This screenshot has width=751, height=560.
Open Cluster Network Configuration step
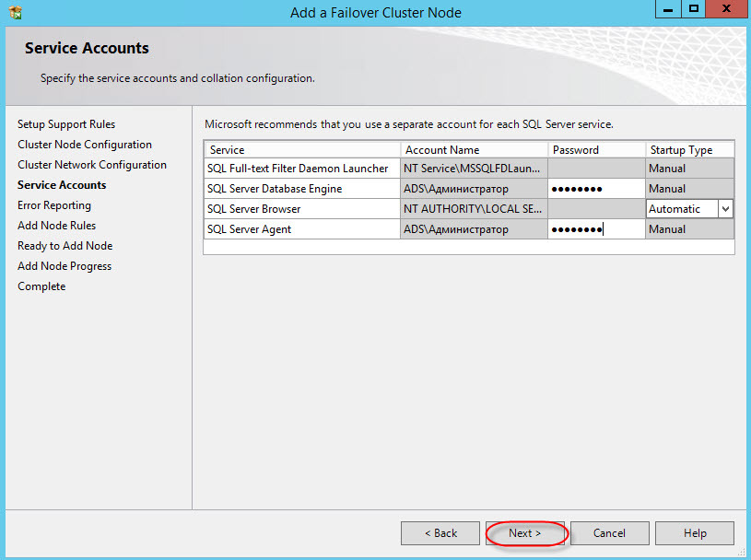(x=92, y=165)
